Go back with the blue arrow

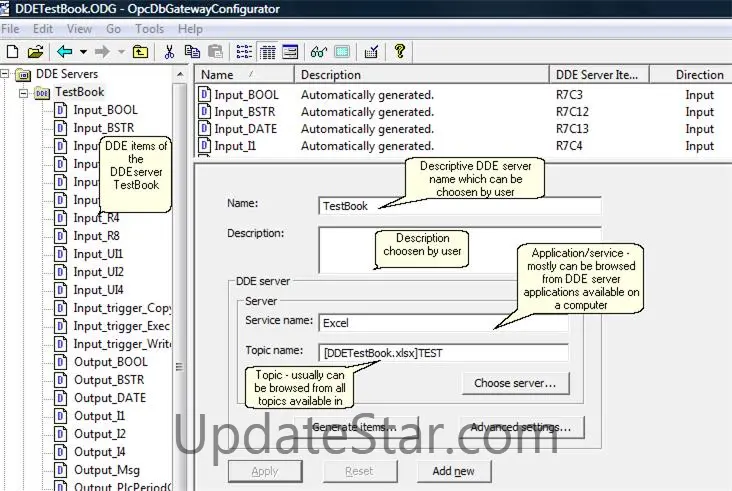(x=64, y=52)
